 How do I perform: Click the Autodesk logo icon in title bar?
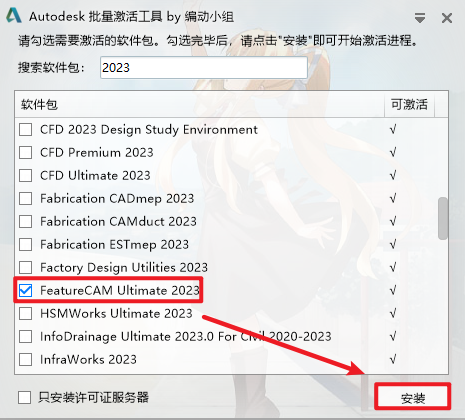[14, 16]
